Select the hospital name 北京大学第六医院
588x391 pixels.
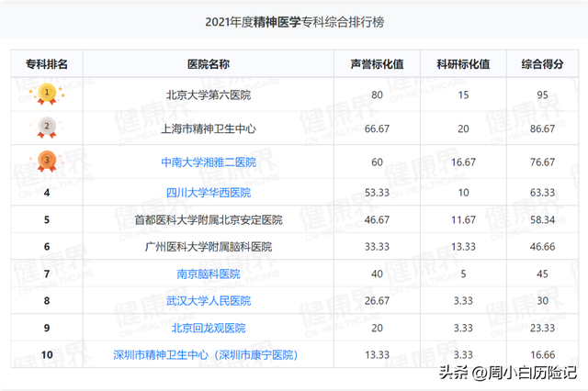point(209,95)
